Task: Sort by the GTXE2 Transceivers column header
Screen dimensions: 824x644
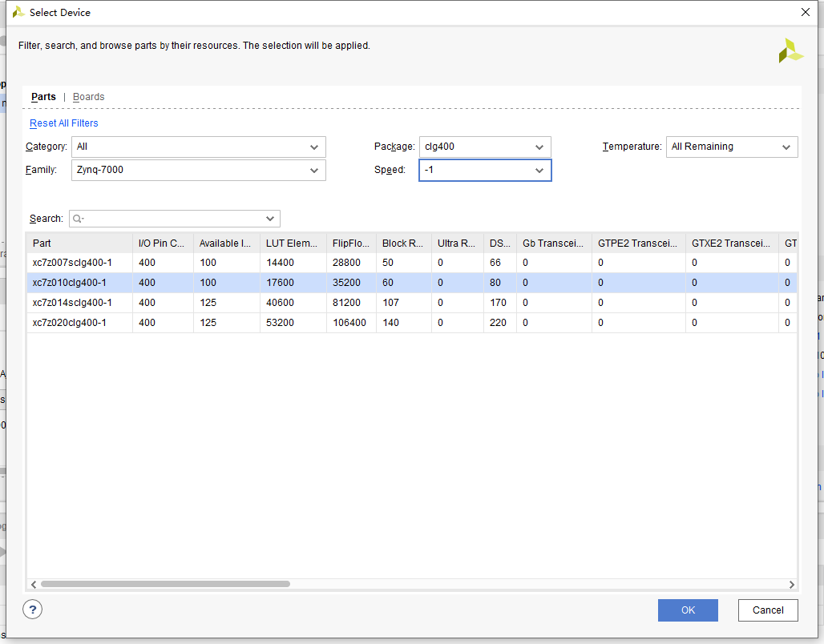Action: [x=732, y=244]
